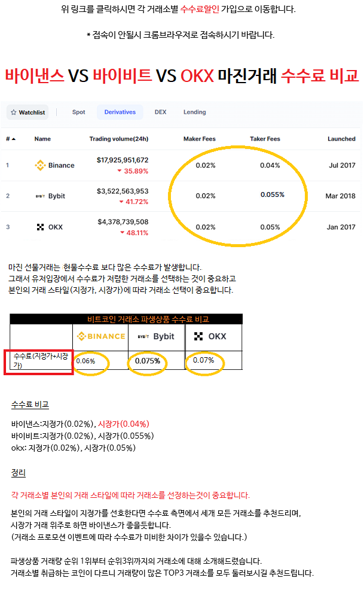Click the Maker Fees column header
364x593 pixels.
tap(200, 139)
